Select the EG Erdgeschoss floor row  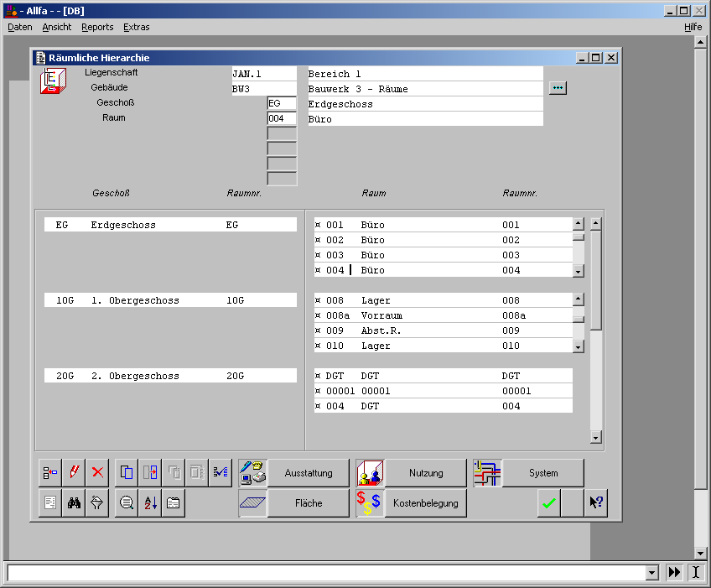click(170, 225)
